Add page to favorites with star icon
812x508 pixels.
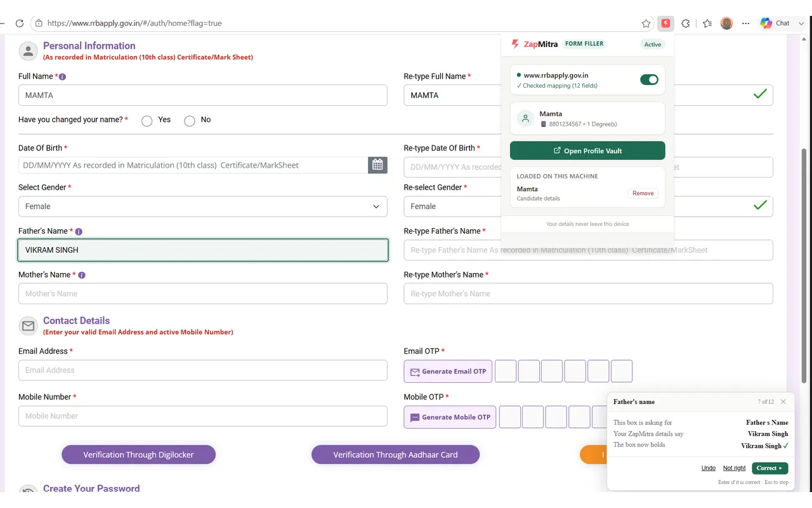click(x=646, y=23)
